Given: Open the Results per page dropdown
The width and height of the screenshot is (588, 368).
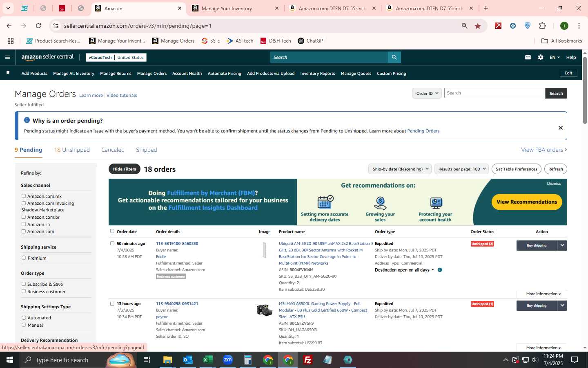Looking at the screenshot, I should (461, 169).
